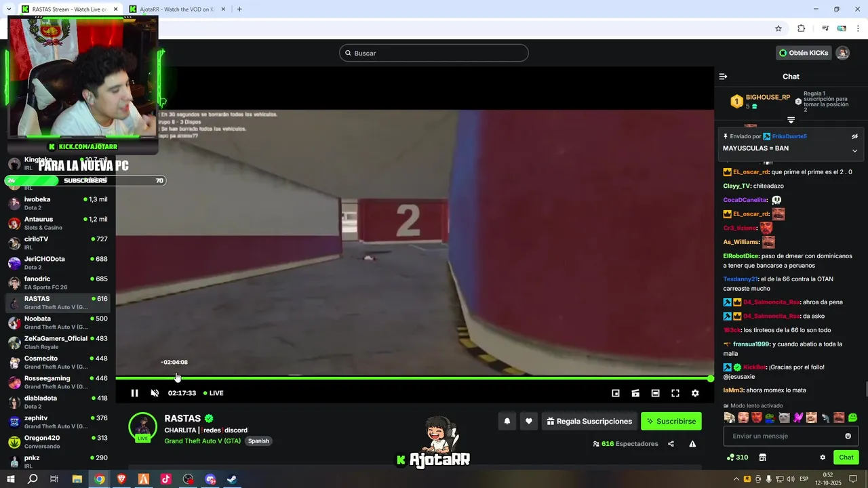Open the video player settings gear
This screenshot has height=488, width=868.
tap(695, 393)
